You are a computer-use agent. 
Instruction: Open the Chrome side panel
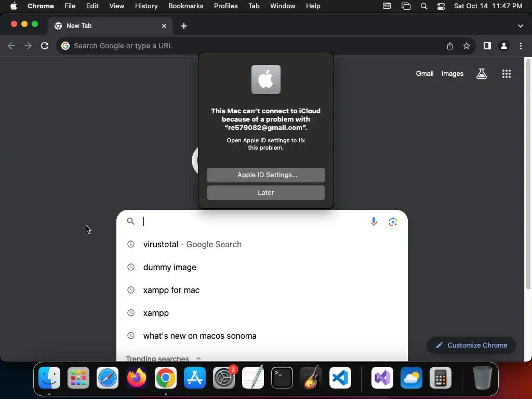point(487,46)
